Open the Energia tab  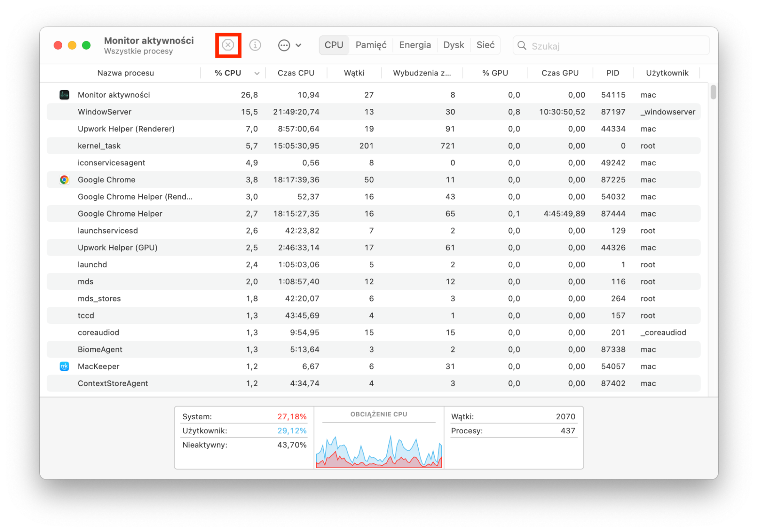point(415,45)
